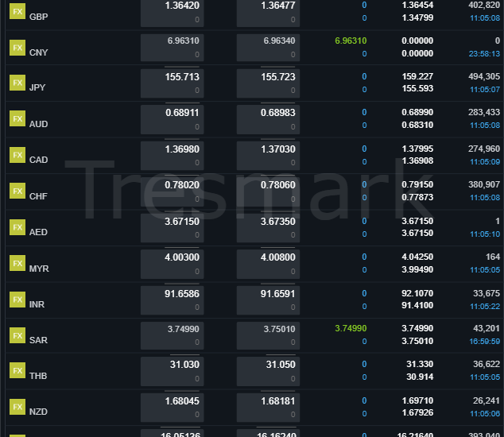Click the green SAR last price 3.74990
Viewport: 504px width, 437px height.
(351, 328)
